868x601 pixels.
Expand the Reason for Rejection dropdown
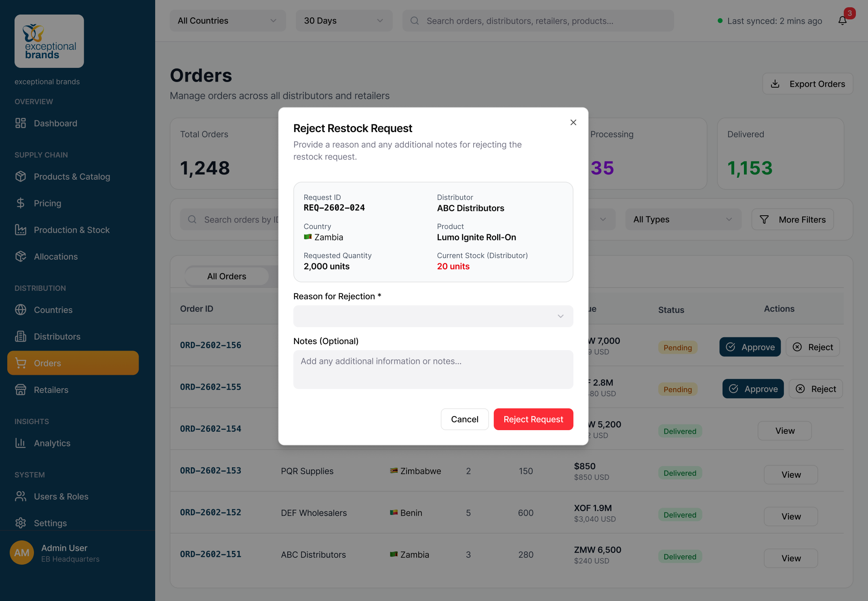pyautogui.click(x=433, y=316)
